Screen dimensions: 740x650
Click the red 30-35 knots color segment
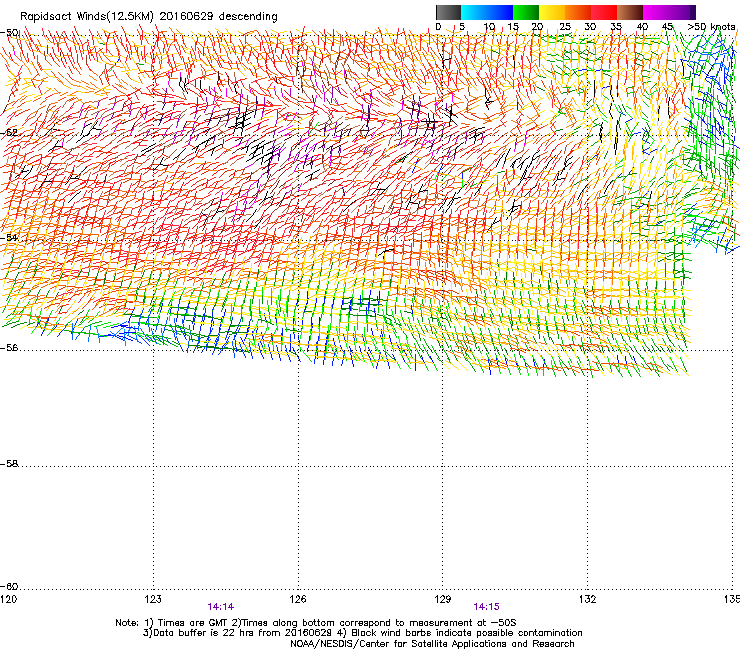click(x=604, y=12)
